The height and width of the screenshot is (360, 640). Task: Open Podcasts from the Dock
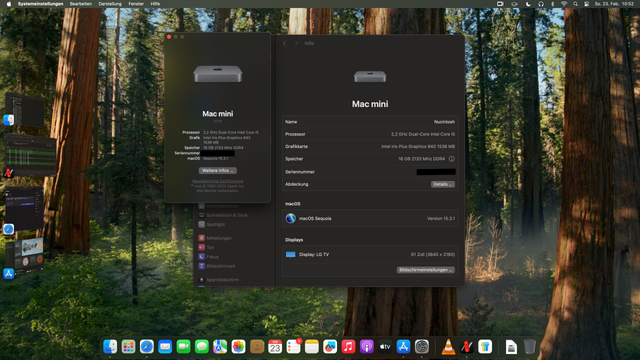pos(367,347)
